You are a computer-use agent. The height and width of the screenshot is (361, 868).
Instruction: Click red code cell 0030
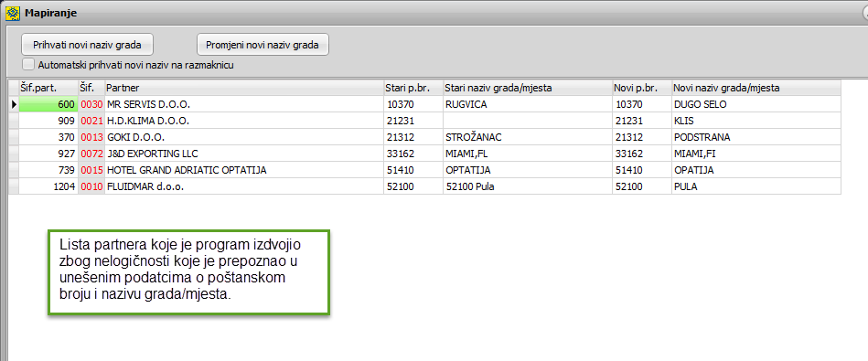91,104
